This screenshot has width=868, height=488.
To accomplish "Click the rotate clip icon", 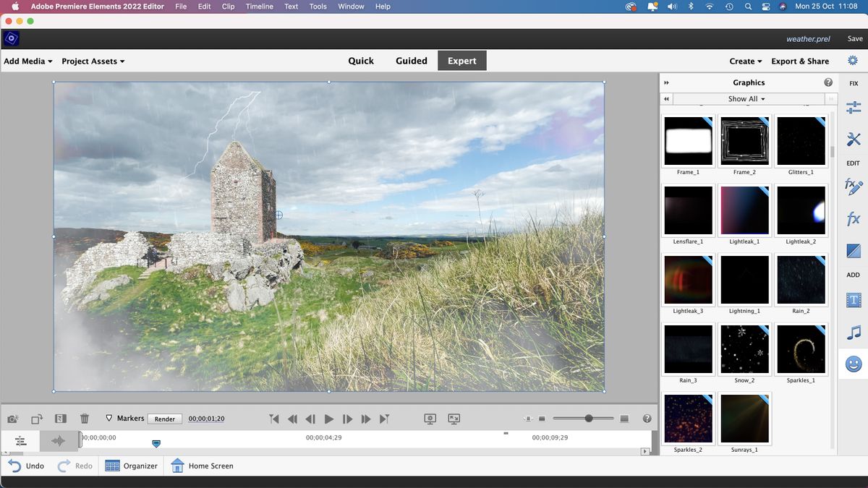I will click(37, 419).
